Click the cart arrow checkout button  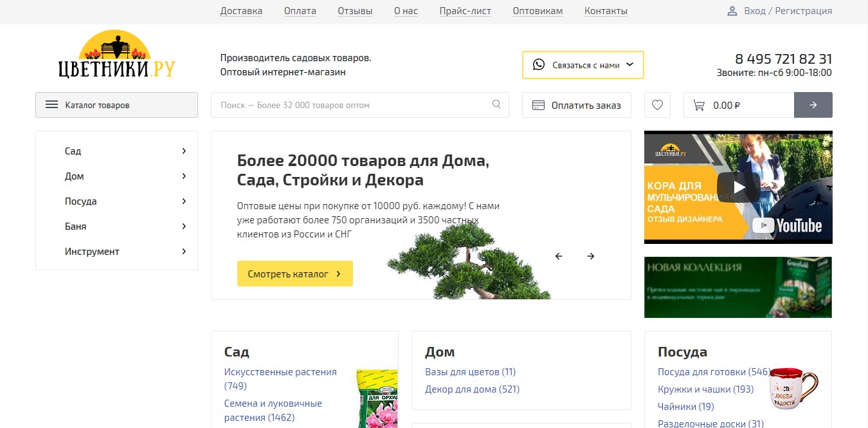[813, 105]
